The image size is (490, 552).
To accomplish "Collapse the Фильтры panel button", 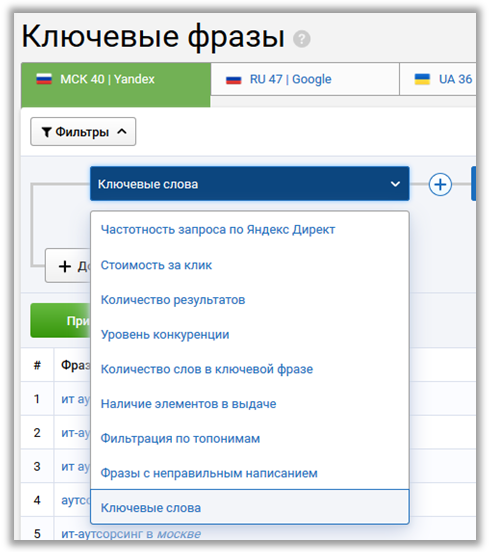I will [83, 132].
